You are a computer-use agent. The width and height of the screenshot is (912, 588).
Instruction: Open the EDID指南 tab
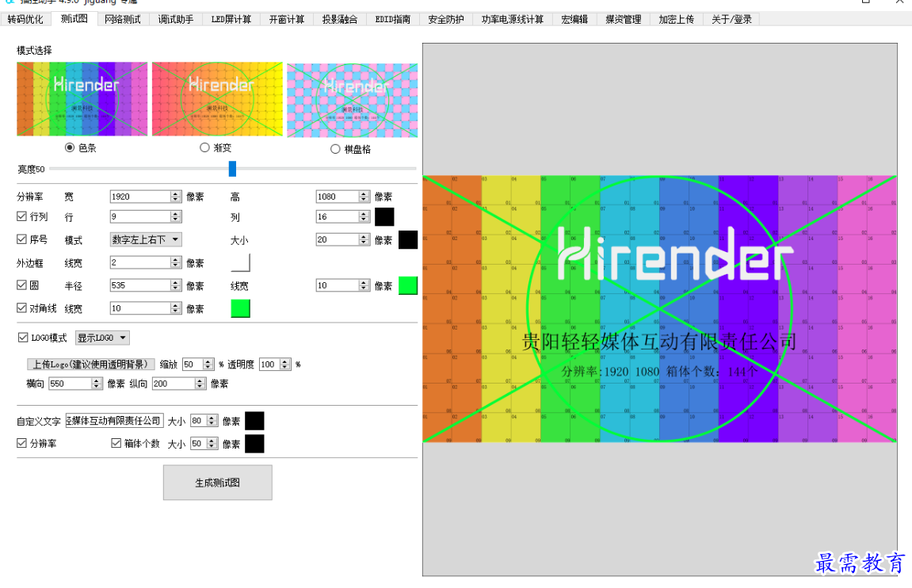coord(392,19)
